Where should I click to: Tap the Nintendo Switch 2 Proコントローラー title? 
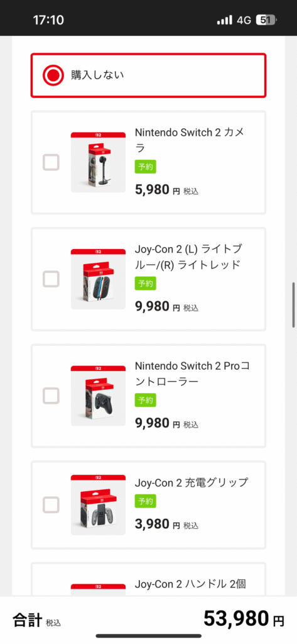(192, 374)
